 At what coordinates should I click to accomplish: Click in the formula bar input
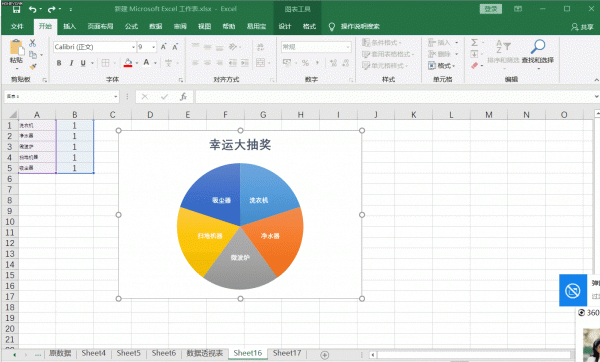pos(394,97)
